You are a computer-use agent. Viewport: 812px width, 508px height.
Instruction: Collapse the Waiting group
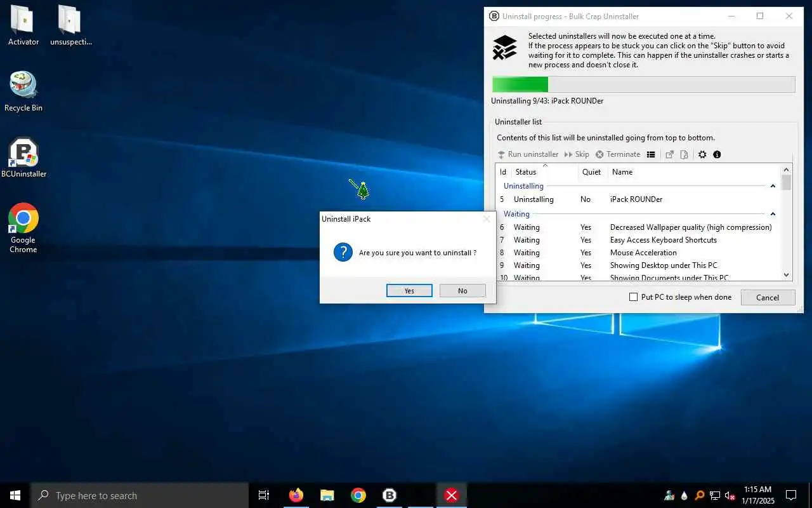click(773, 214)
